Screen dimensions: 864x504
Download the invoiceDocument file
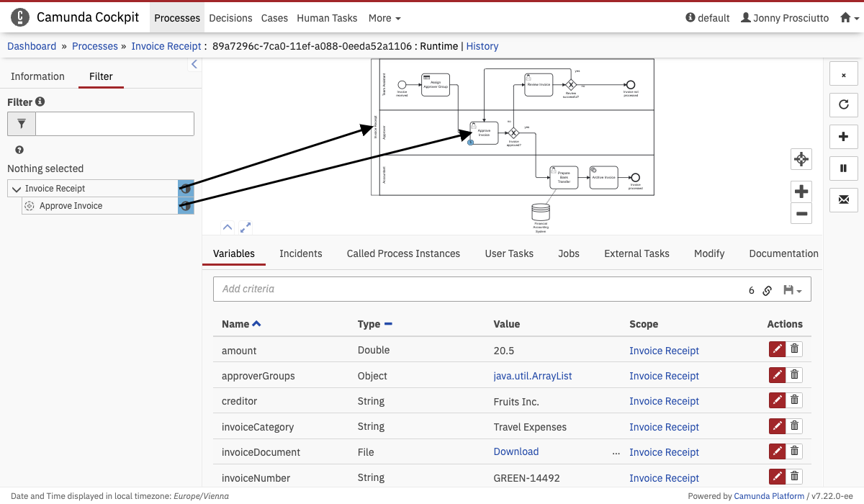[x=516, y=451]
